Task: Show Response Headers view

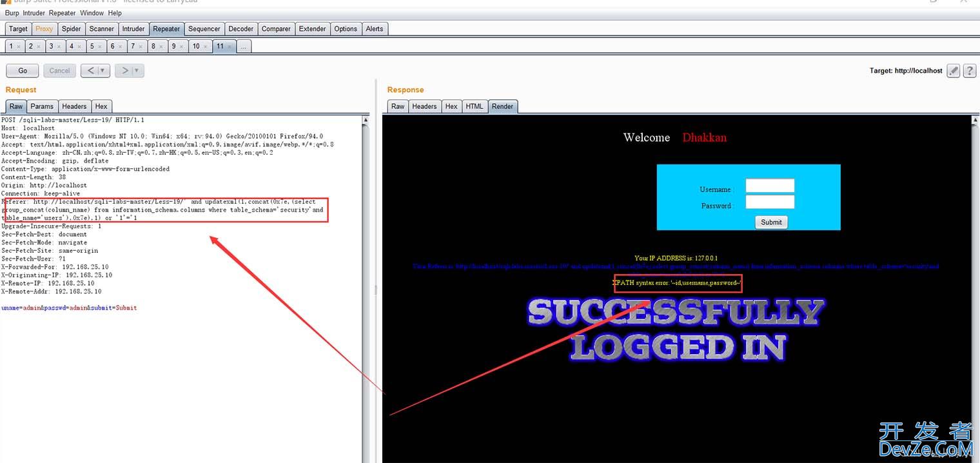Action: click(x=424, y=106)
